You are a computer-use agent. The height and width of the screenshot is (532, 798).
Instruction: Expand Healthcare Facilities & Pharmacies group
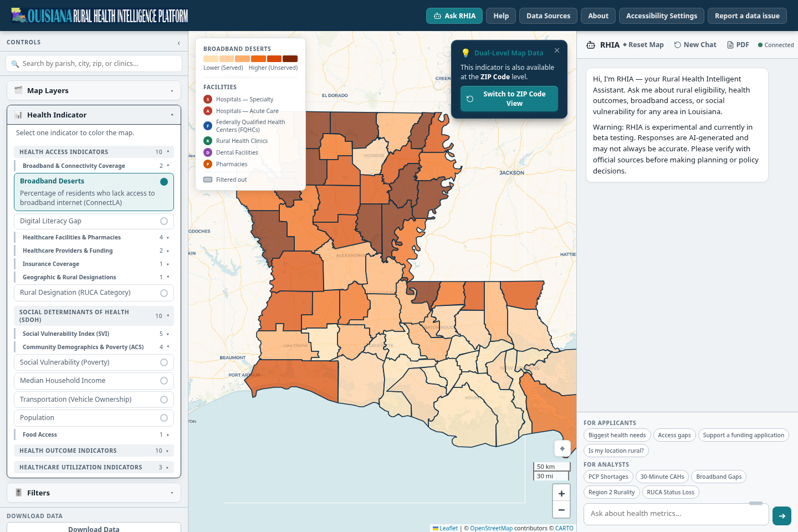pos(94,237)
